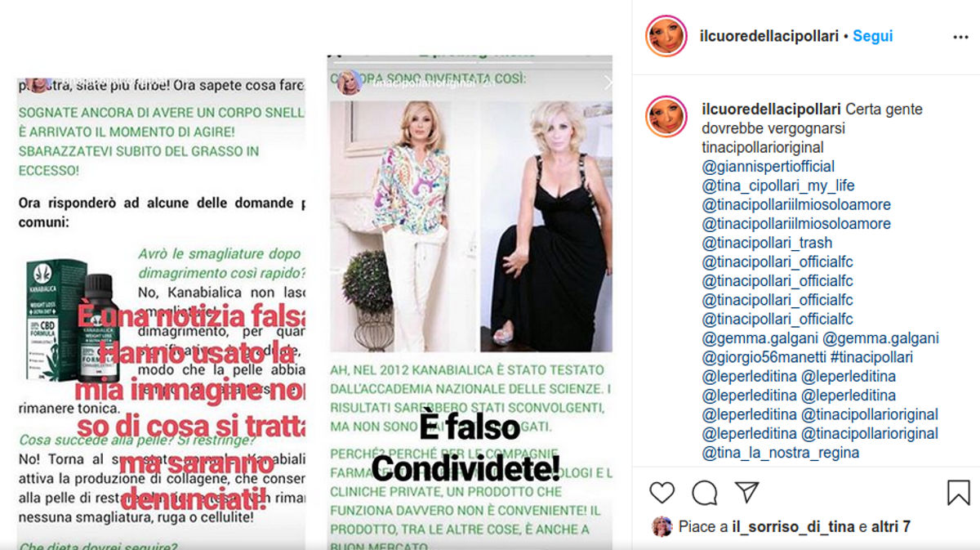This screenshot has width=980, height=550.
Task: Follow the account via Segui
Action: (873, 36)
